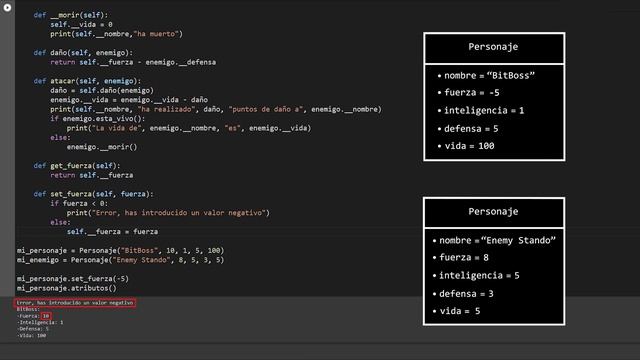Click 'nombre = "Enemy Stando"' in the diagram
The width and height of the screenshot is (640, 360).
coord(498,240)
